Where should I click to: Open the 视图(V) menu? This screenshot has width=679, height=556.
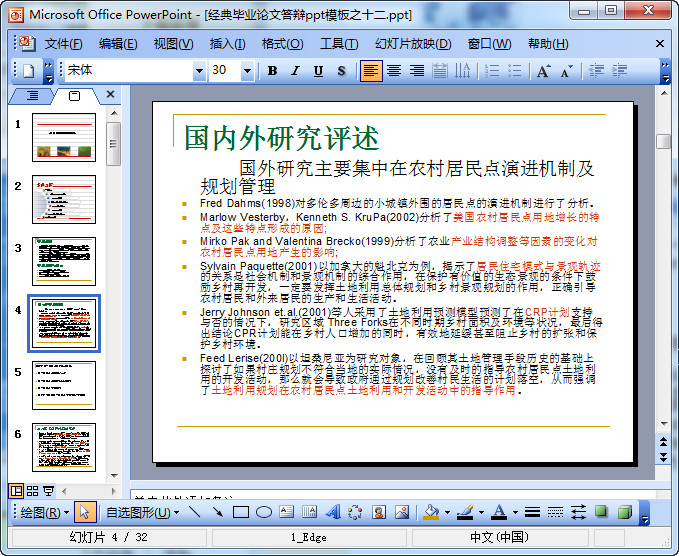pos(173,44)
